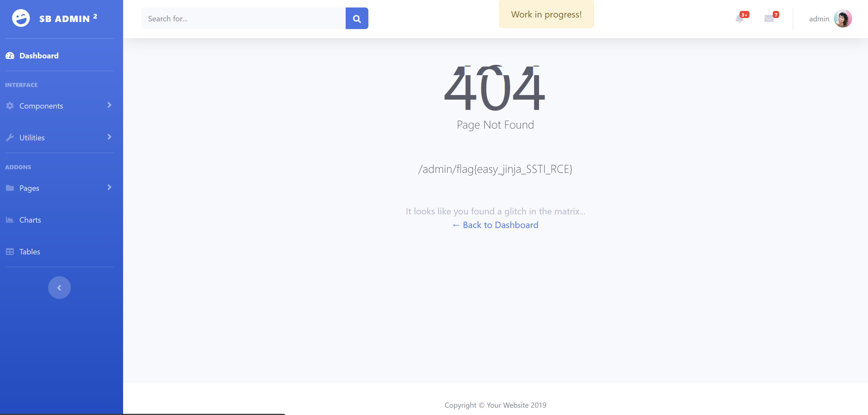Expand the Pages chevron arrow

[109, 187]
